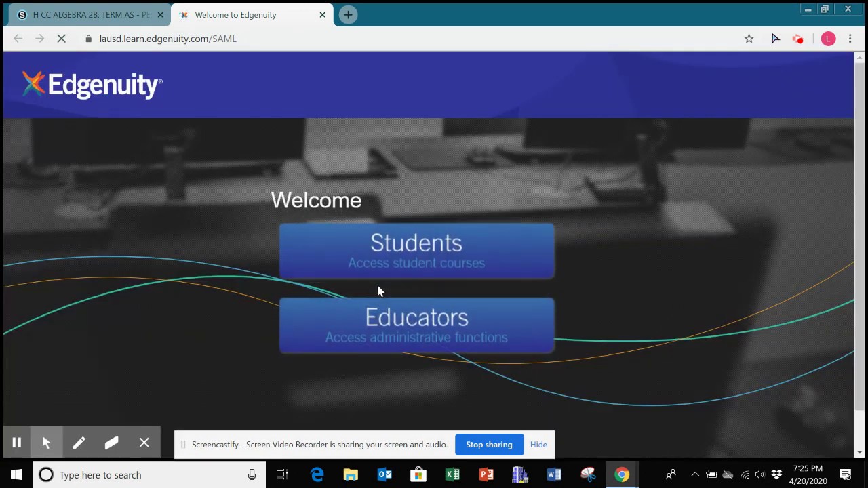Switch to Chrome in the taskbar
Viewport: 868px width, 488px height.
pyautogui.click(x=622, y=474)
